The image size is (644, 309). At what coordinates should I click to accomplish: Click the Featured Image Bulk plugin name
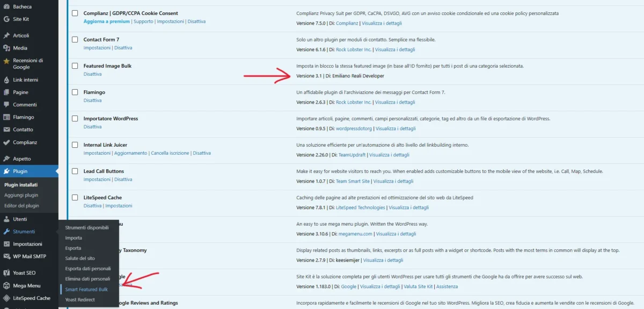(107, 66)
